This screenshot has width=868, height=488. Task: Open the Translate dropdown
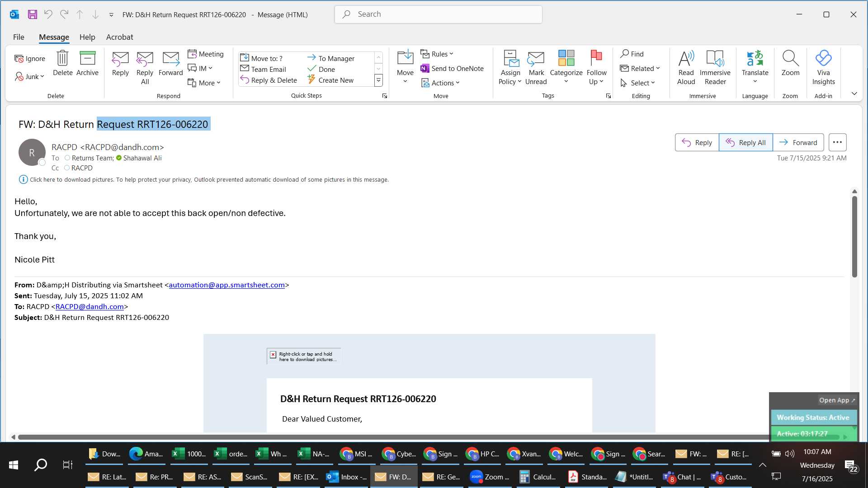point(755,68)
